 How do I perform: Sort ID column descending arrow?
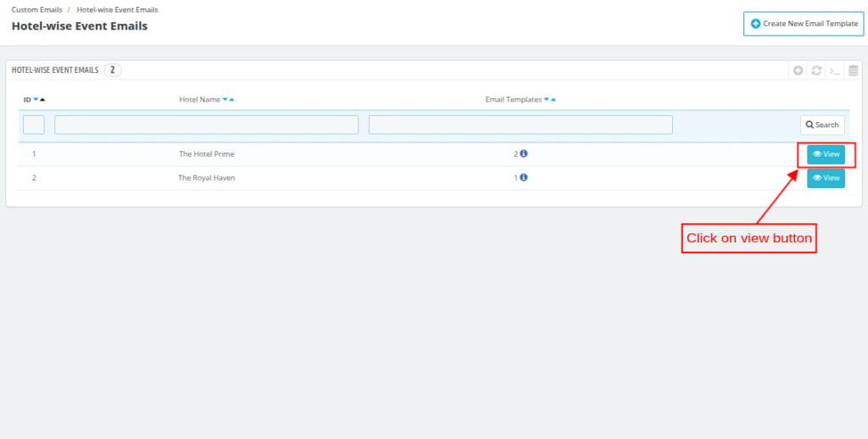click(36, 100)
